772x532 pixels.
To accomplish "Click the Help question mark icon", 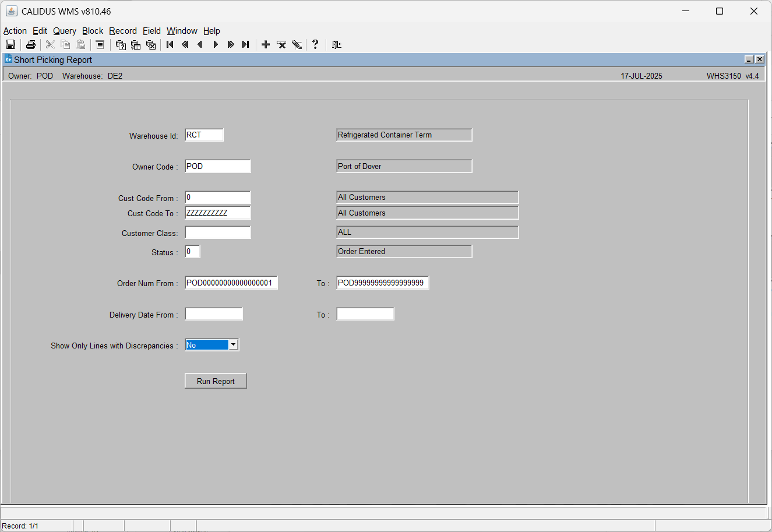I will 315,44.
